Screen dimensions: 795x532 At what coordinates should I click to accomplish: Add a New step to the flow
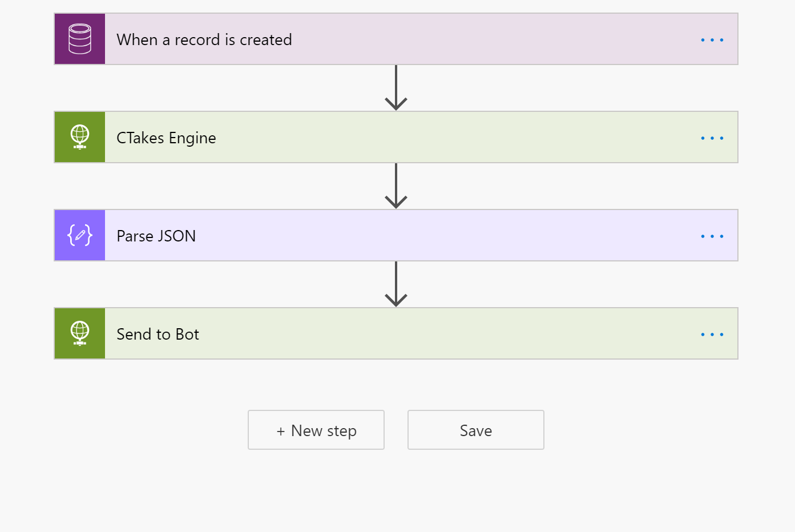point(316,430)
